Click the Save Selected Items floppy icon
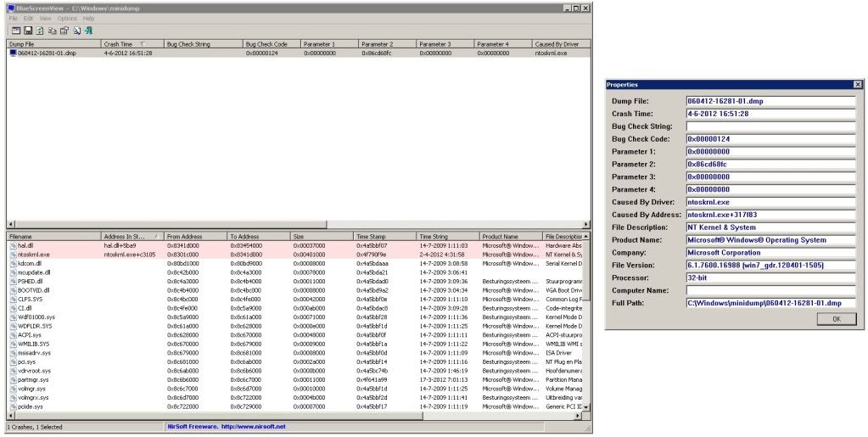 pyautogui.click(x=27, y=31)
